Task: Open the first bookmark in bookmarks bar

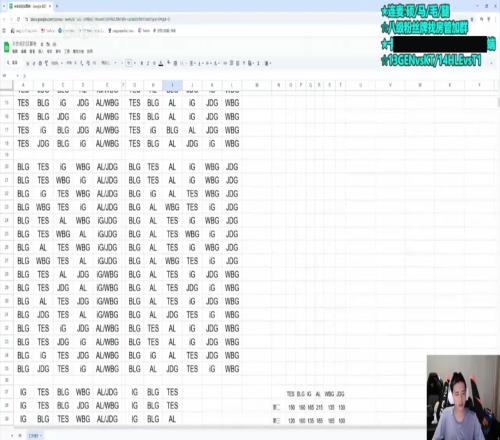Action: click(24, 31)
